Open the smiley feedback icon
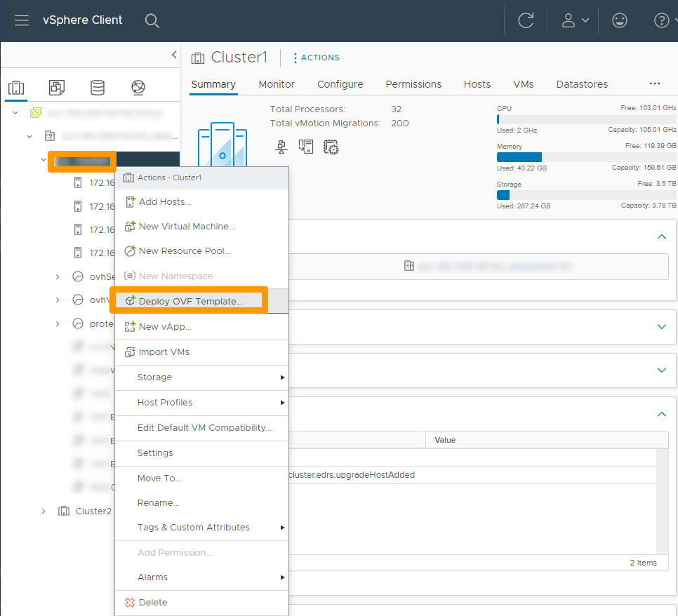This screenshot has height=616, width=678. (x=619, y=20)
